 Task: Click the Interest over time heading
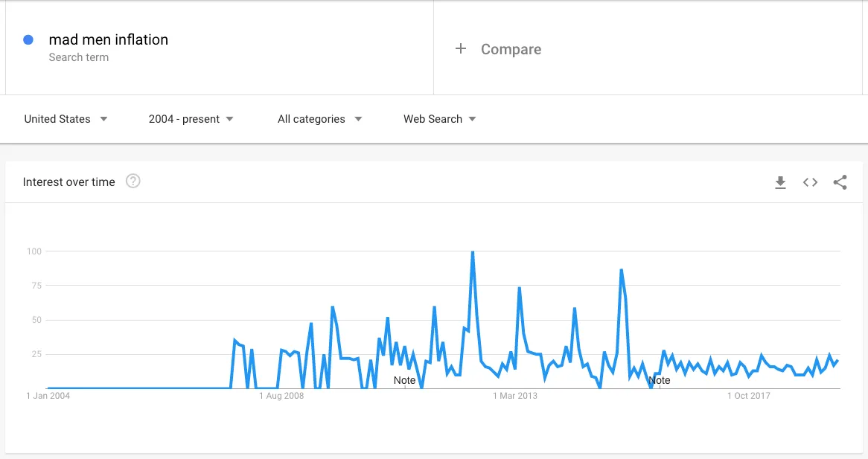(68, 182)
